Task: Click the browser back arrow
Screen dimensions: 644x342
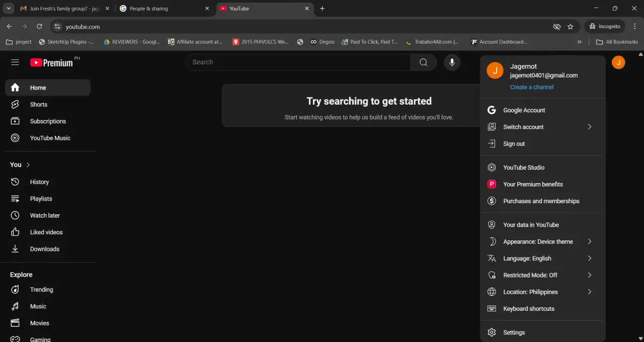Action: pyautogui.click(x=9, y=26)
